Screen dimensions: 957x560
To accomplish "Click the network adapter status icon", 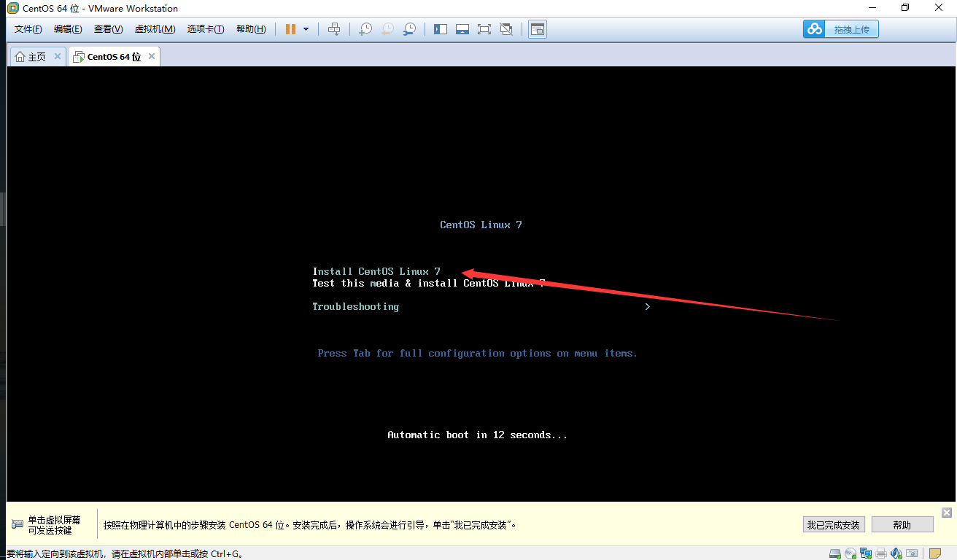I will tap(866, 553).
